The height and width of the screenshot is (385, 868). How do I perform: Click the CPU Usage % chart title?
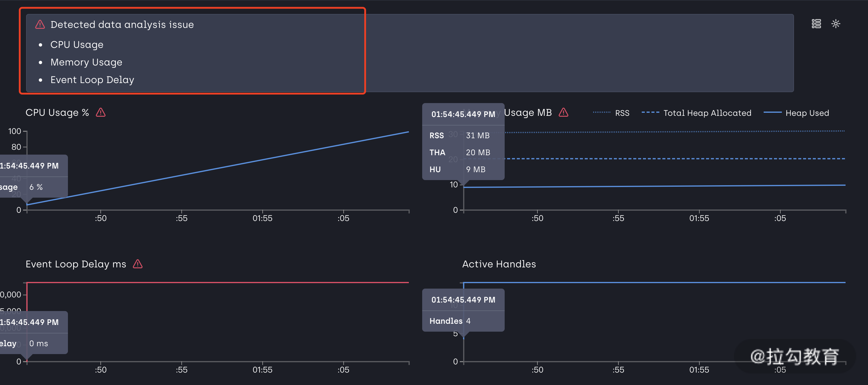57,112
